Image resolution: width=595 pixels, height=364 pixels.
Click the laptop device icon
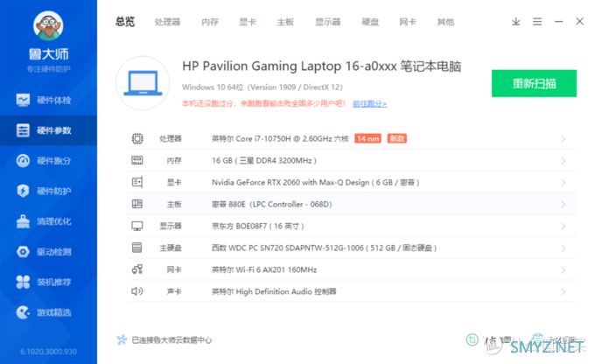[x=143, y=83]
